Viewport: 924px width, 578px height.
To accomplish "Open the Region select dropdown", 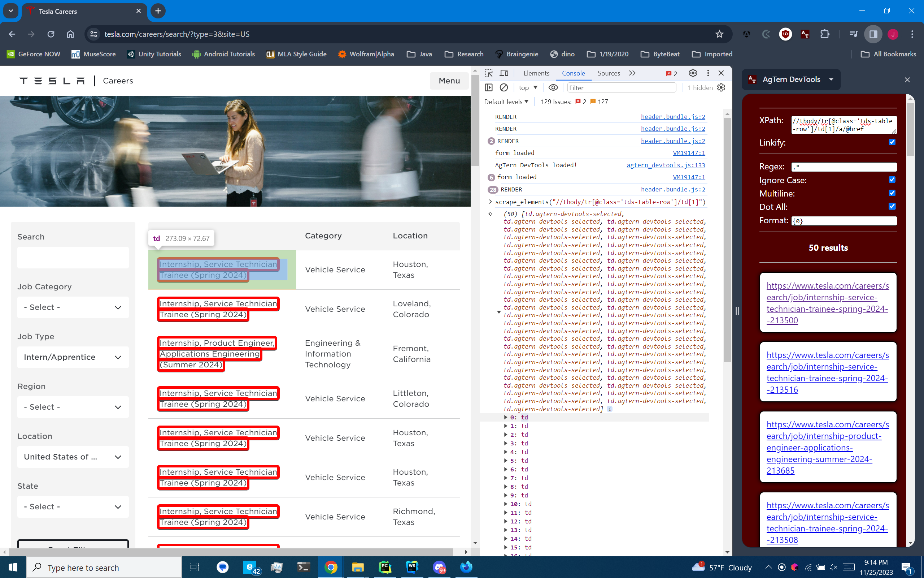I will 73,407.
